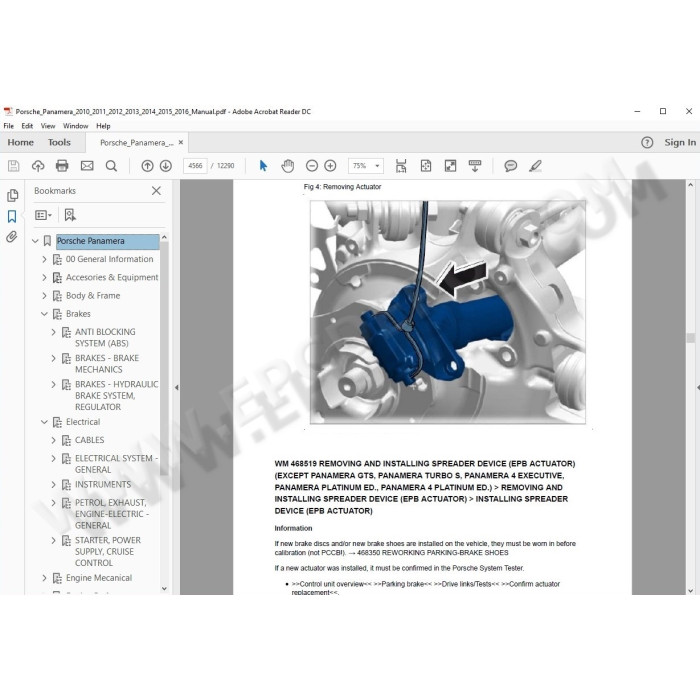The width and height of the screenshot is (700, 700).
Task: Open the Window menu
Action: 75,126
